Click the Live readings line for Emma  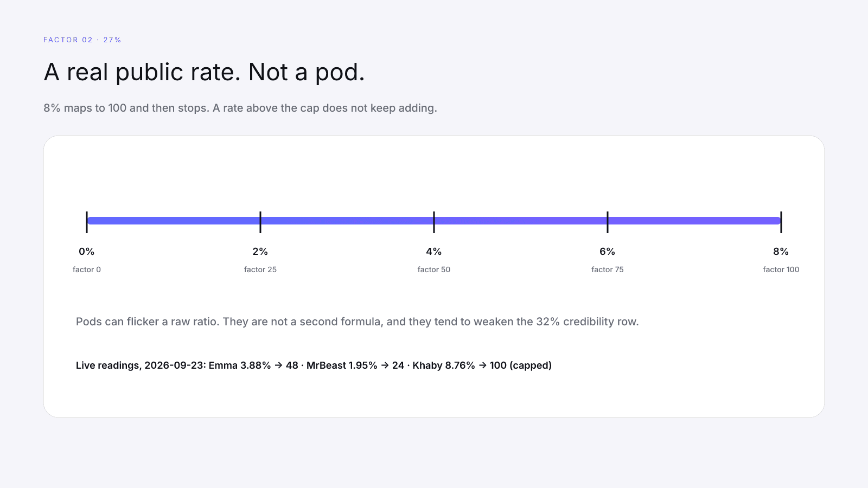(314, 365)
